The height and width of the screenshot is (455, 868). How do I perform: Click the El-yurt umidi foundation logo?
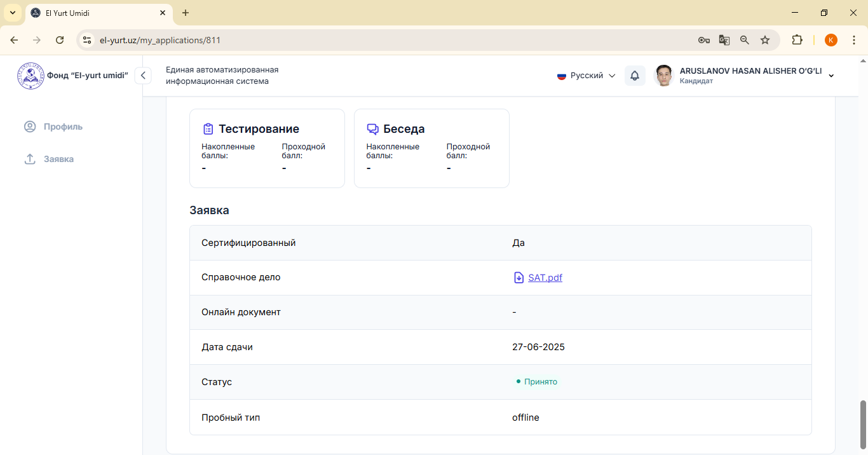[x=31, y=76]
